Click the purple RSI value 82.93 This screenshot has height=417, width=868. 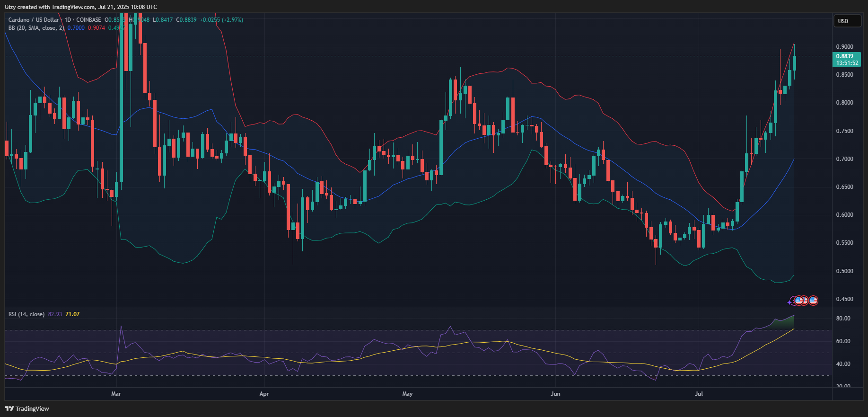tap(55, 314)
